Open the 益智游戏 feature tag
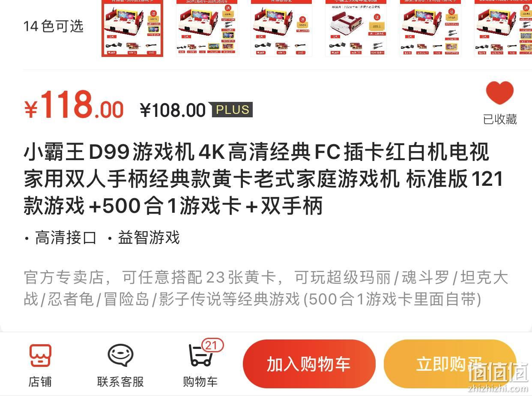 pyautogui.click(x=149, y=238)
